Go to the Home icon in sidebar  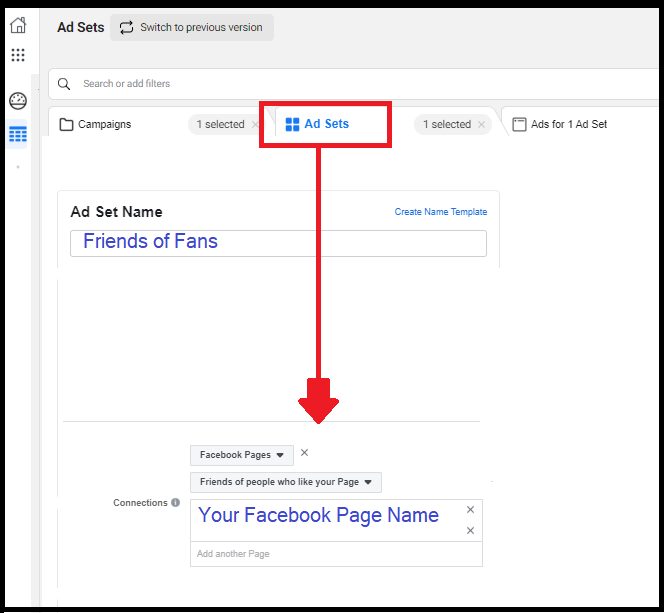(18, 26)
